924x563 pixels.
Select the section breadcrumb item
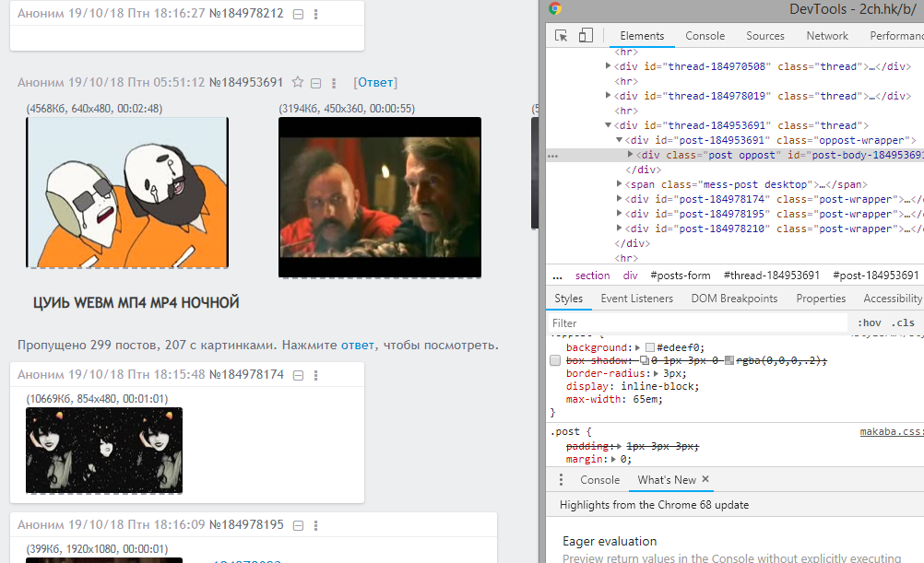point(592,276)
